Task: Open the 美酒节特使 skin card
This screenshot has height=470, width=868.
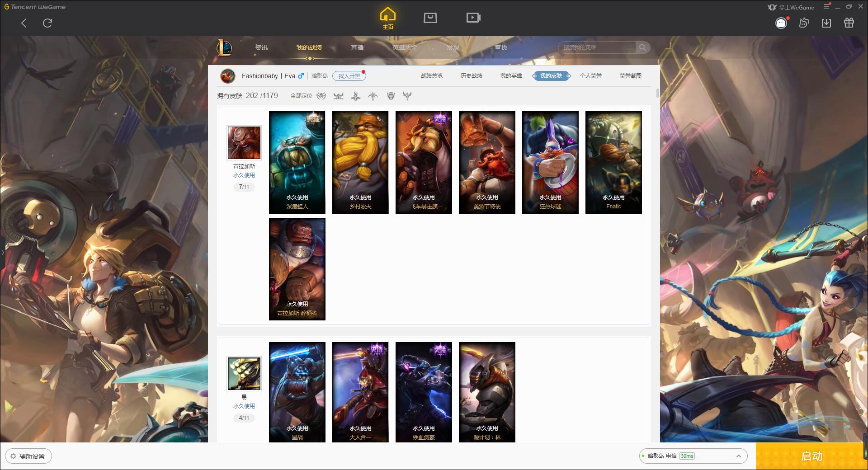Action: 487,162
